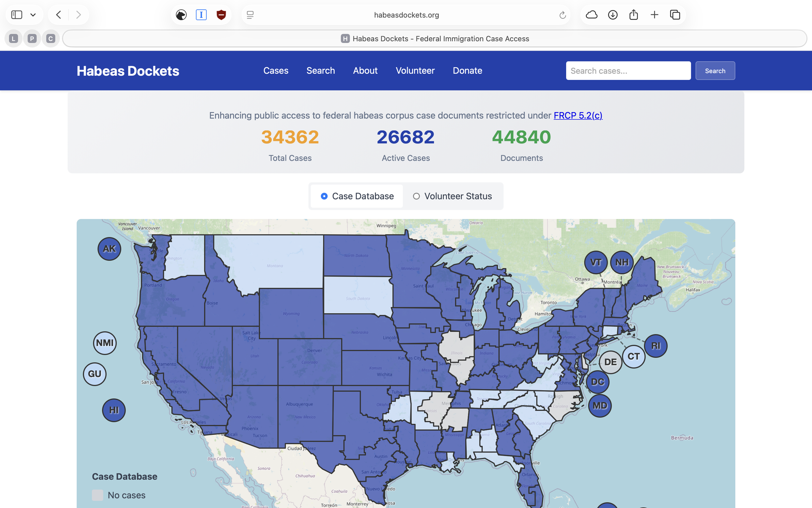Screen dimensions: 812x508
Task: Show the tab overview icon
Action: click(x=675, y=15)
